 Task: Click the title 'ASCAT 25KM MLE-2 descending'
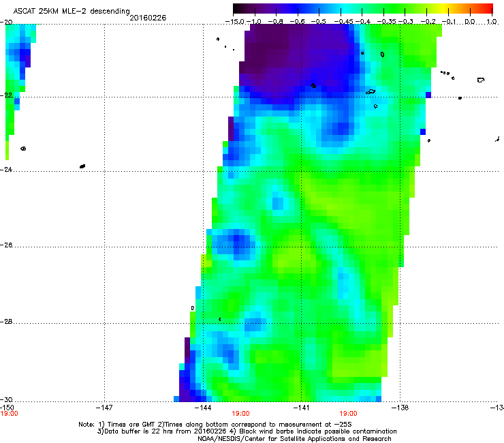pyautogui.click(x=72, y=11)
